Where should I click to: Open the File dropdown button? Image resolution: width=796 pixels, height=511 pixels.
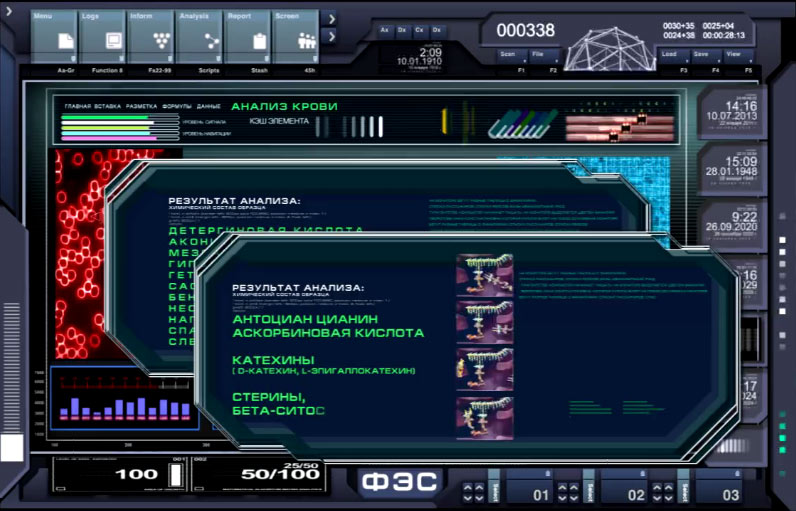tap(544, 55)
